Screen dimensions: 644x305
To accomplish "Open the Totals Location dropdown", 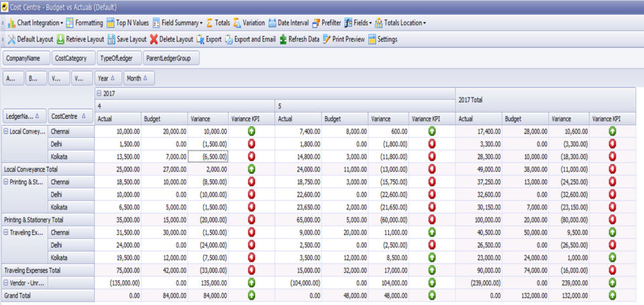I will pyautogui.click(x=424, y=23).
